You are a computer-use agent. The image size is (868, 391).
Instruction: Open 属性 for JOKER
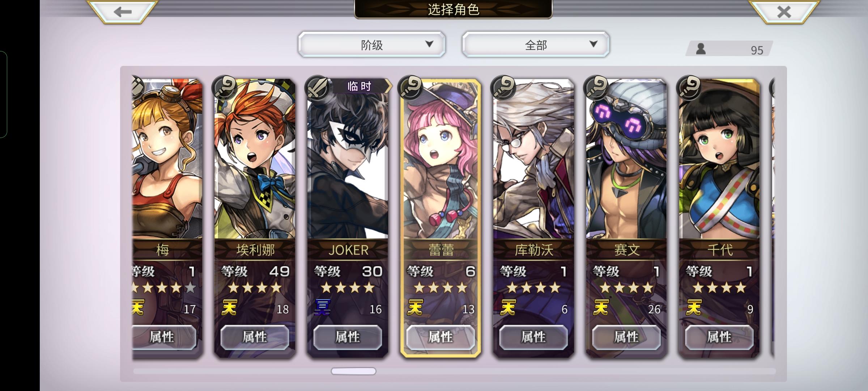(x=348, y=337)
